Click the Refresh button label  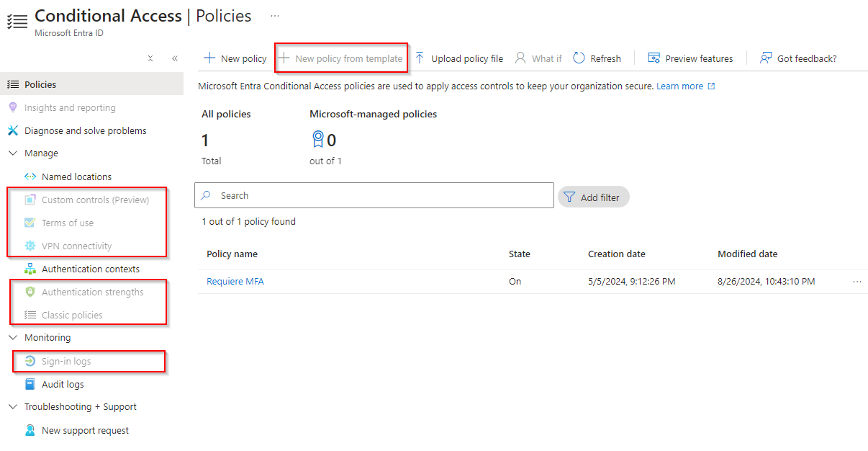605,58
